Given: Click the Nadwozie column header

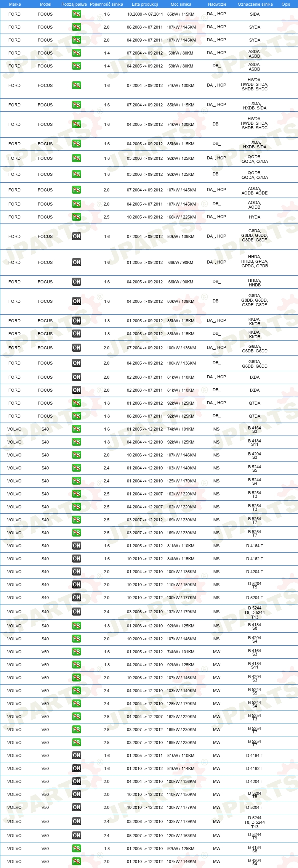Looking at the screenshot, I should click(x=217, y=4).
